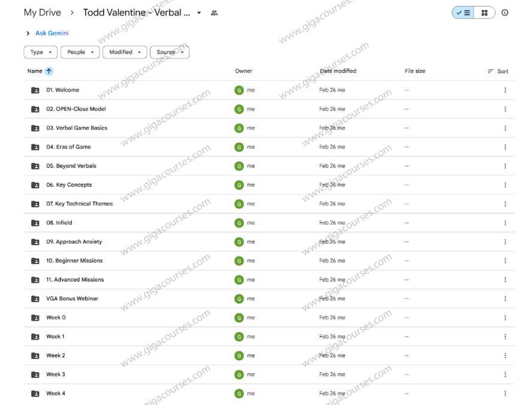Click the name sort direction arrow
Viewport: 532px width, 405px height.
(x=49, y=71)
